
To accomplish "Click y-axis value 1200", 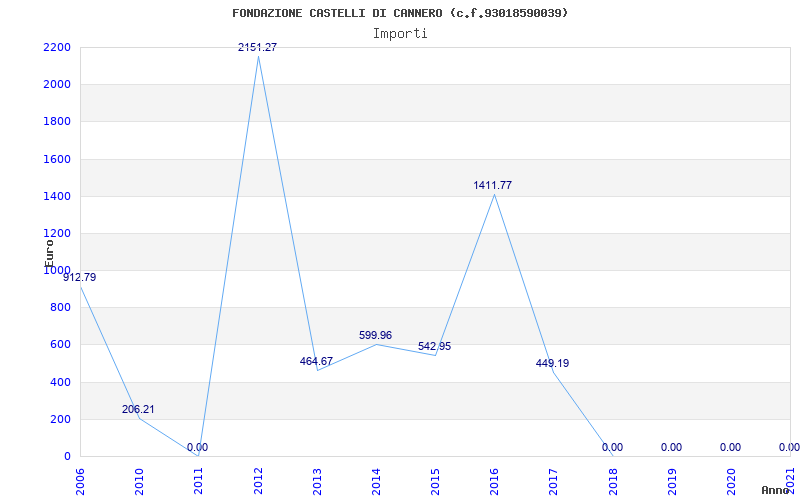I will point(58,234).
